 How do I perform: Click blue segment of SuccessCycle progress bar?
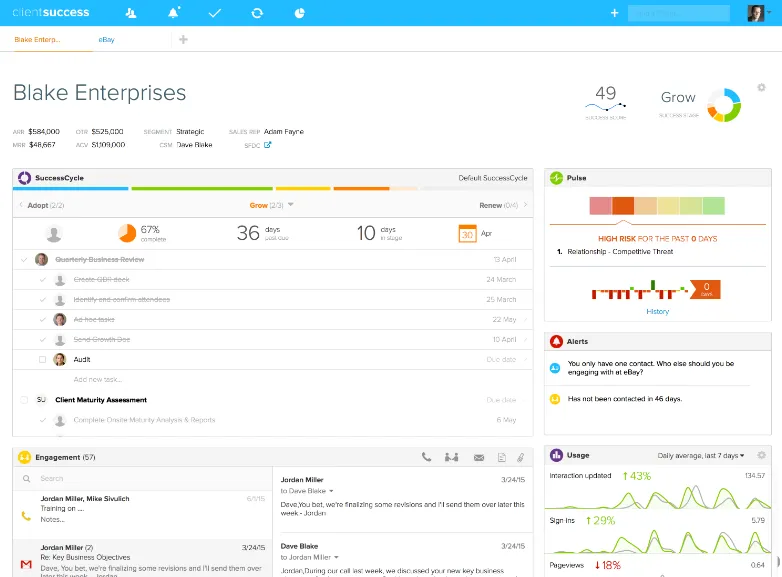[x=70, y=189]
